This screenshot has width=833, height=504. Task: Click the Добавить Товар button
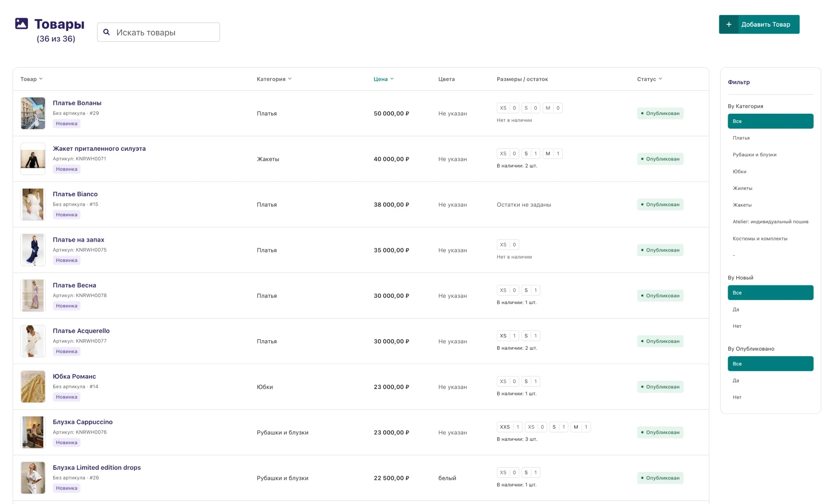pyautogui.click(x=759, y=25)
